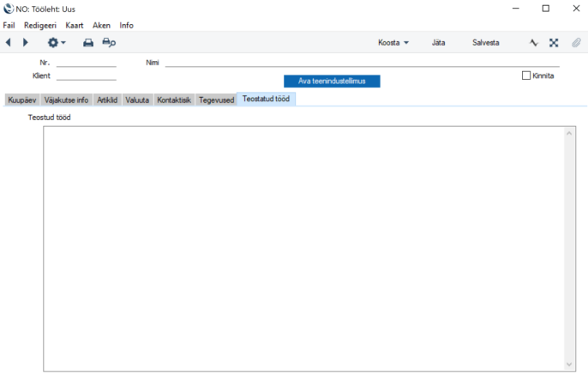
Task: Click the application logo in title bar
Action: [9, 9]
